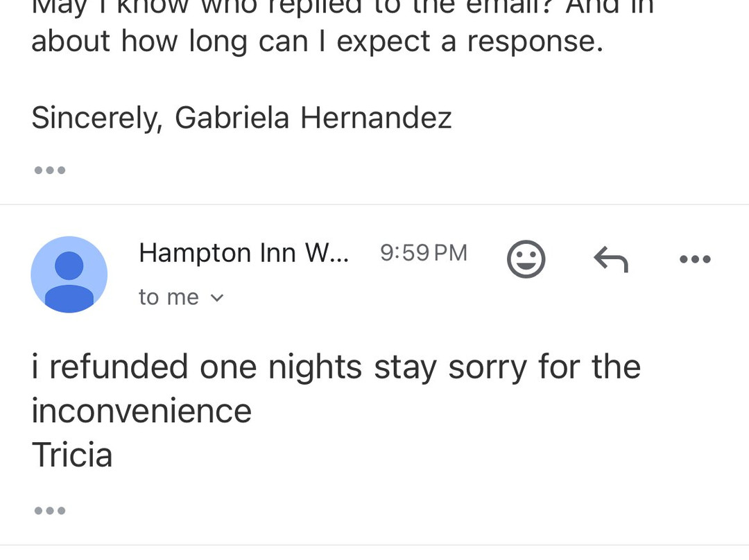The width and height of the screenshot is (749, 560).
Task: Click the blue profile picture circle
Action: point(69,274)
